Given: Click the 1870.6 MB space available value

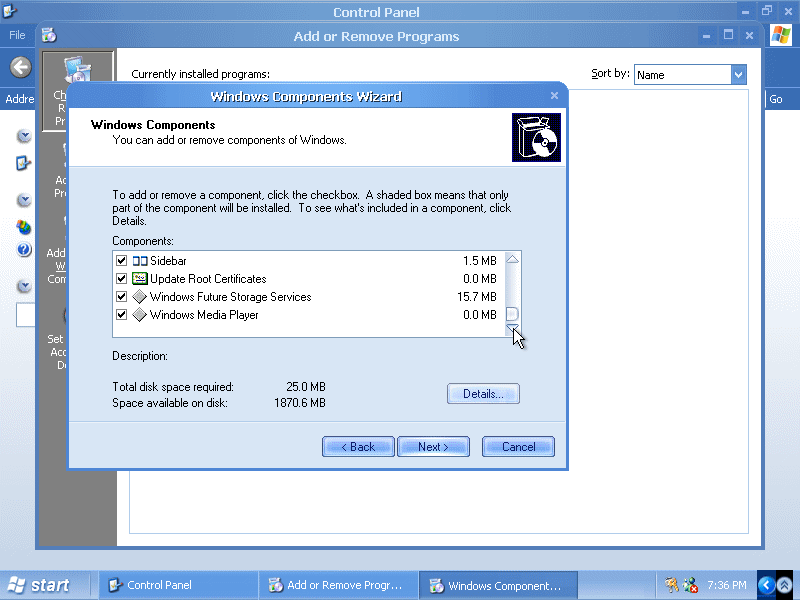Looking at the screenshot, I should coord(300,403).
